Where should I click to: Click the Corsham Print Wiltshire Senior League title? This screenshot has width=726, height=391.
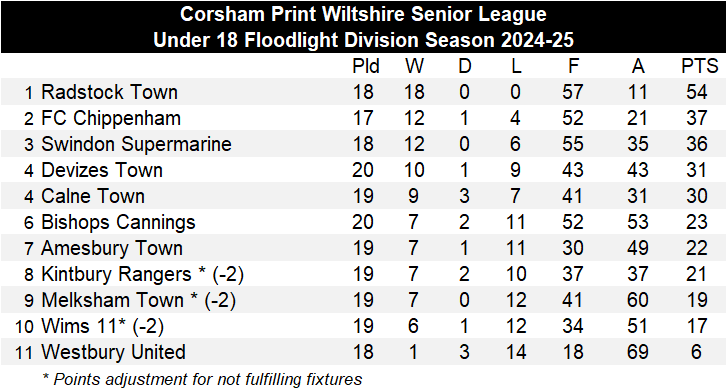coord(363,14)
